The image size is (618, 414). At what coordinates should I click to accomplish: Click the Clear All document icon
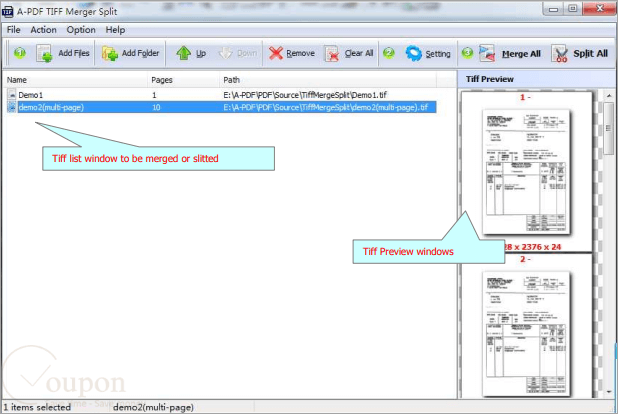331,53
